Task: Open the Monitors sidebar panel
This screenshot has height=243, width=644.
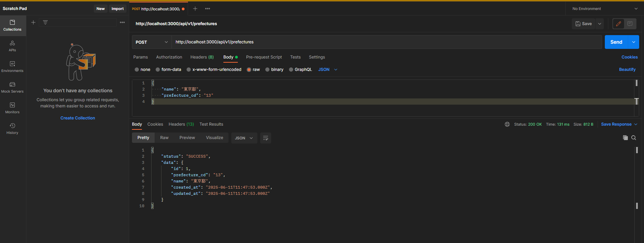Action: point(12,108)
